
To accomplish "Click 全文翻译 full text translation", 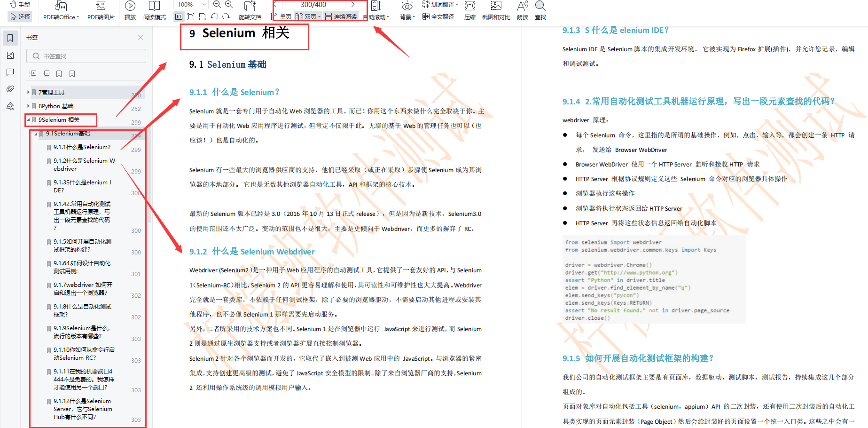I will pyautogui.click(x=438, y=16).
